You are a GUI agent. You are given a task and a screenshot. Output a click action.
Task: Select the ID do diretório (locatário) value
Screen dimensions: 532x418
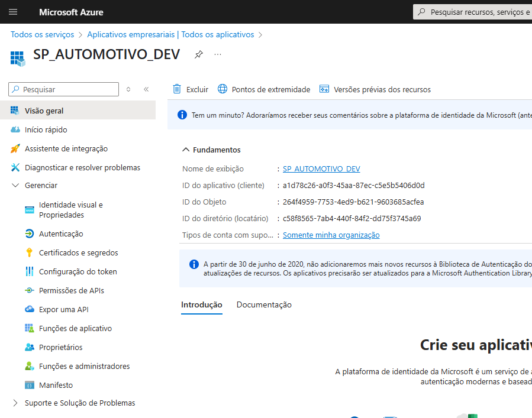[352, 219]
